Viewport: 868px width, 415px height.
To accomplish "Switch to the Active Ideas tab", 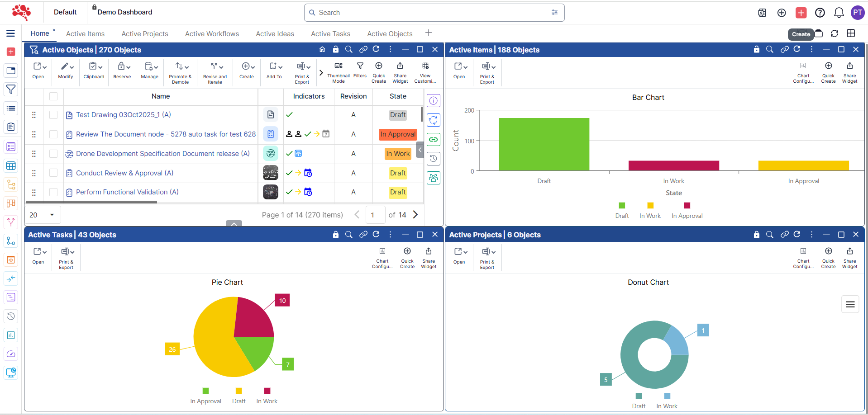I will click(275, 34).
